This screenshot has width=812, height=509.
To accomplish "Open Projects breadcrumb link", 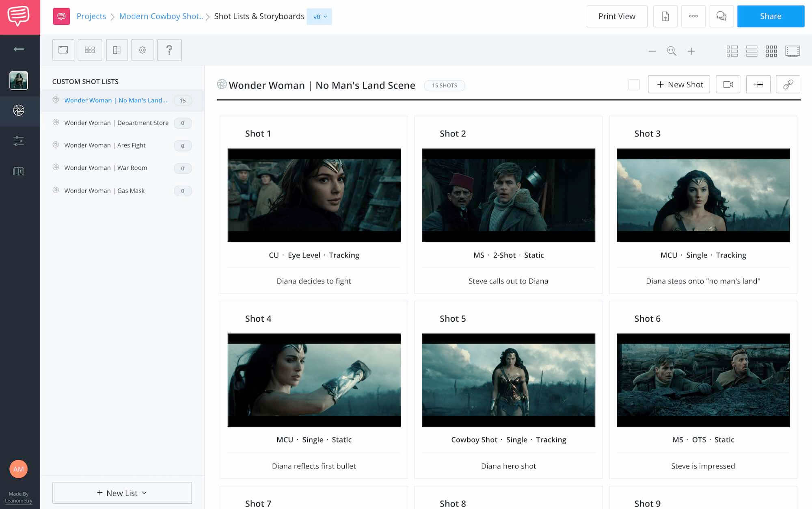I will 91,16.
